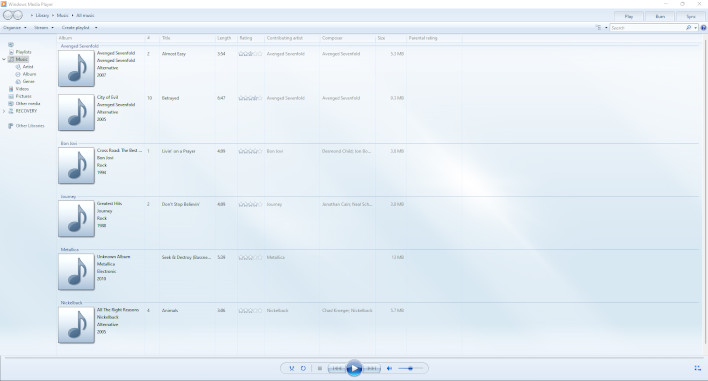Adjust the volume slider
The height and width of the screenshot is (381, 708).
[410, 368]
